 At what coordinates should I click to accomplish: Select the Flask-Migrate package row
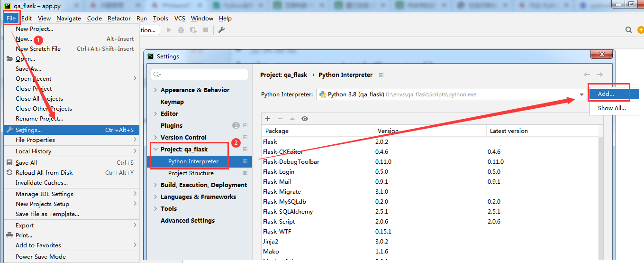pos(429,191)
